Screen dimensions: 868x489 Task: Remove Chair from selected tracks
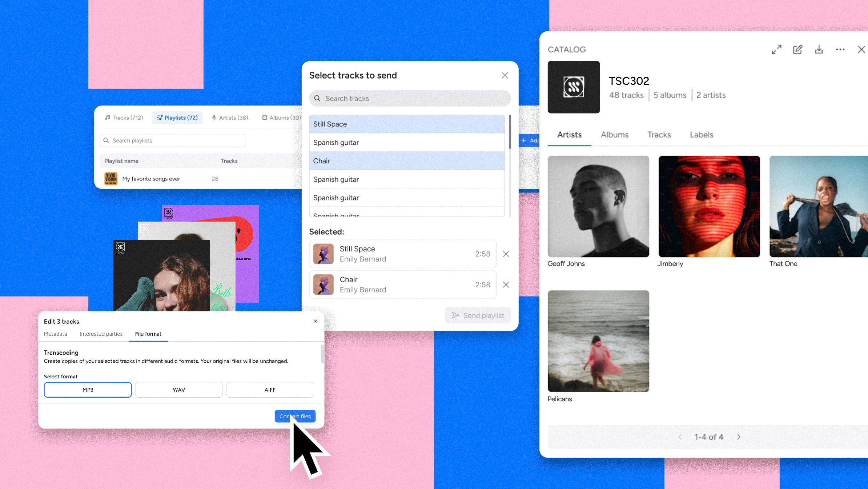click(506, 285)
